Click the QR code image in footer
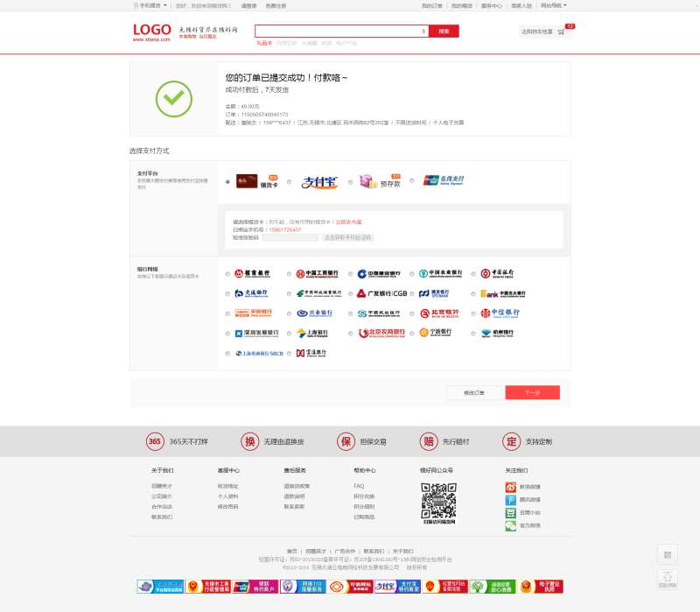The image size is (700, 612). 438,500
